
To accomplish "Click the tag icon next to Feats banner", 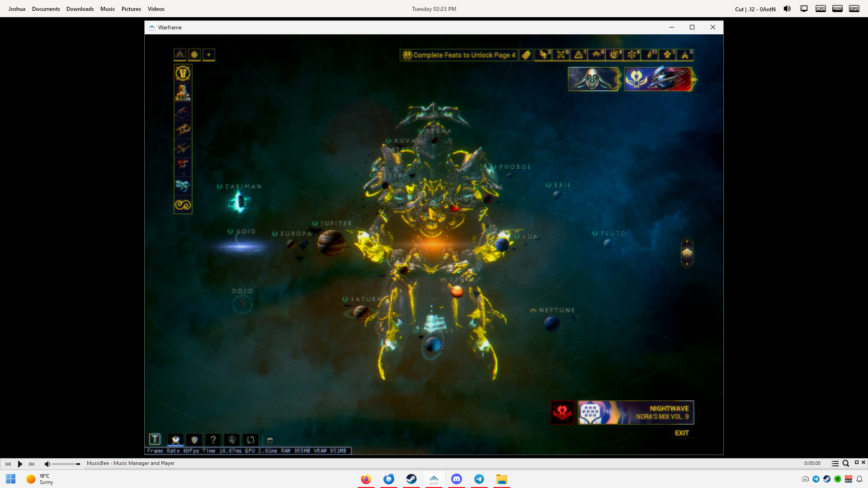I will pos(526,55).
